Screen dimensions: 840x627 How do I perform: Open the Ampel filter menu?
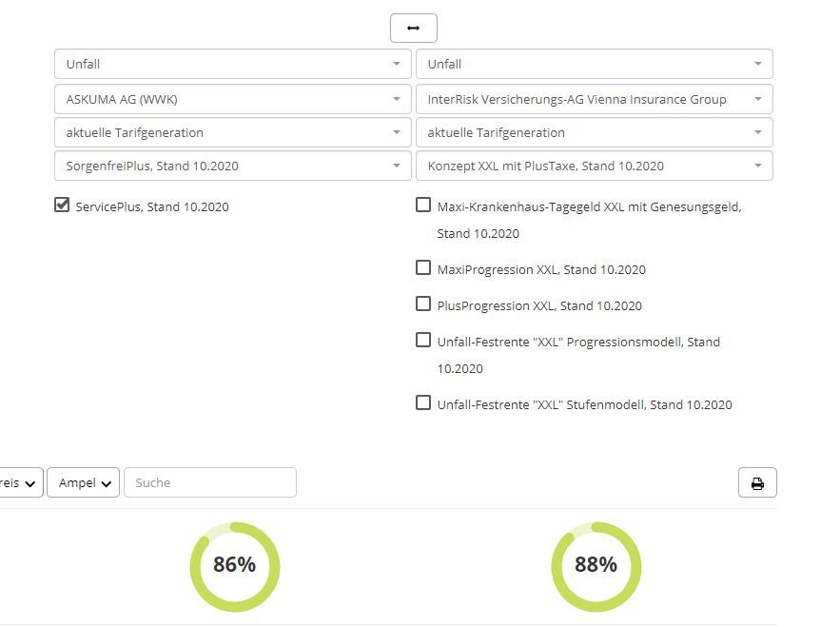tap(83, 482)
